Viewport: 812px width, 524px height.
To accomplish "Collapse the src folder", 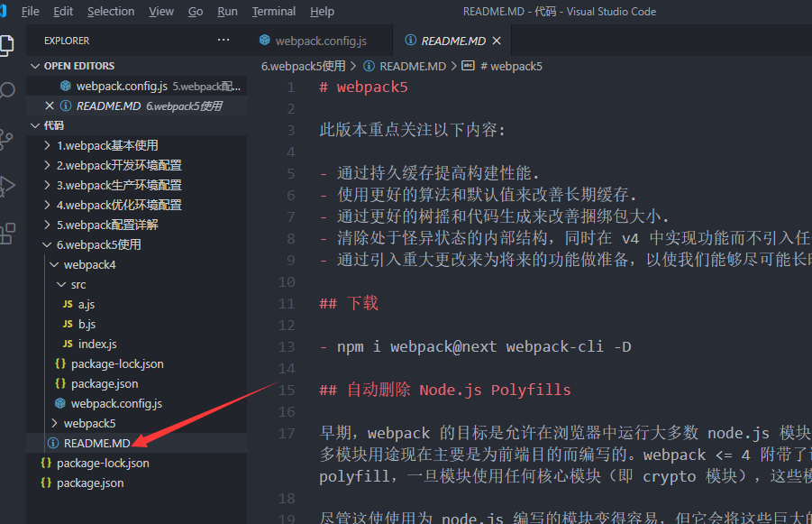I will (61, 284).
